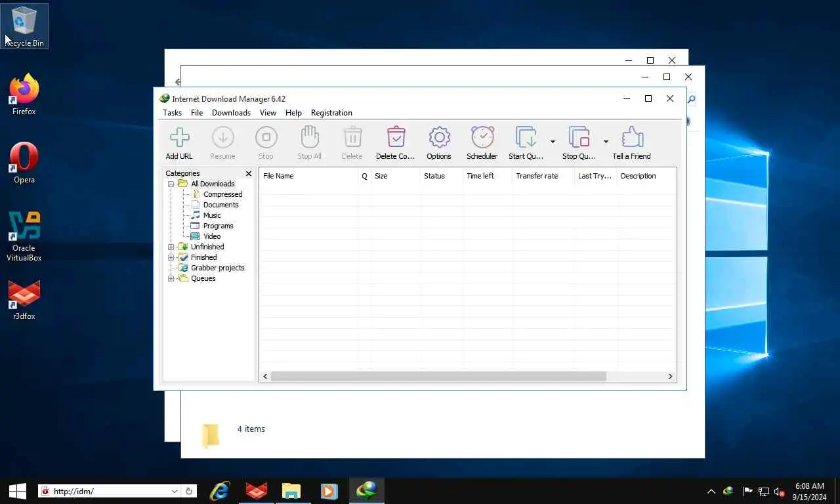Expand the Queues tree node
Viewport: 840px width, 504px height.
(171, 278)
